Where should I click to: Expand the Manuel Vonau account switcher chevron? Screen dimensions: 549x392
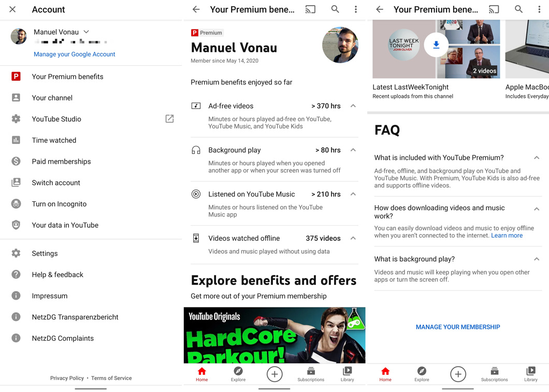(x=86, y=32)
